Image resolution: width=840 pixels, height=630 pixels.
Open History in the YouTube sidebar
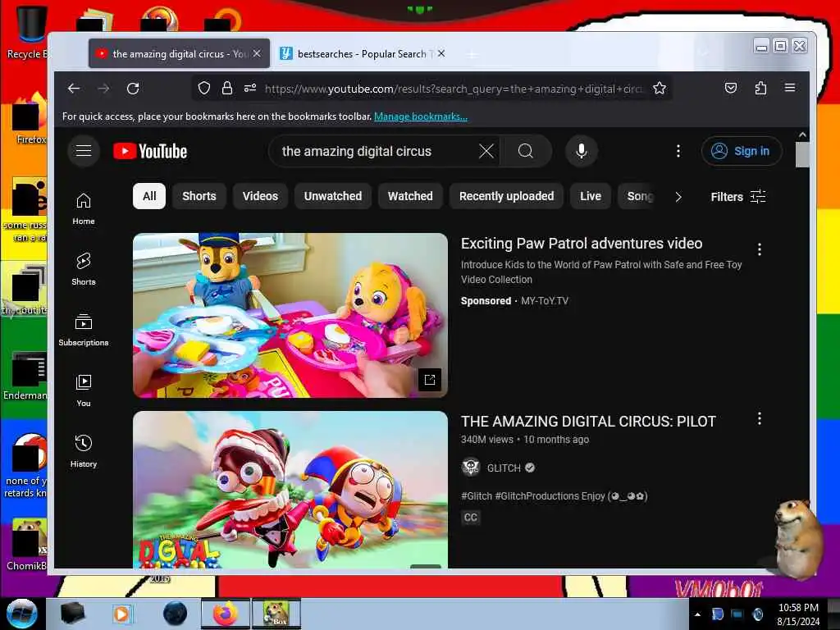84,451
